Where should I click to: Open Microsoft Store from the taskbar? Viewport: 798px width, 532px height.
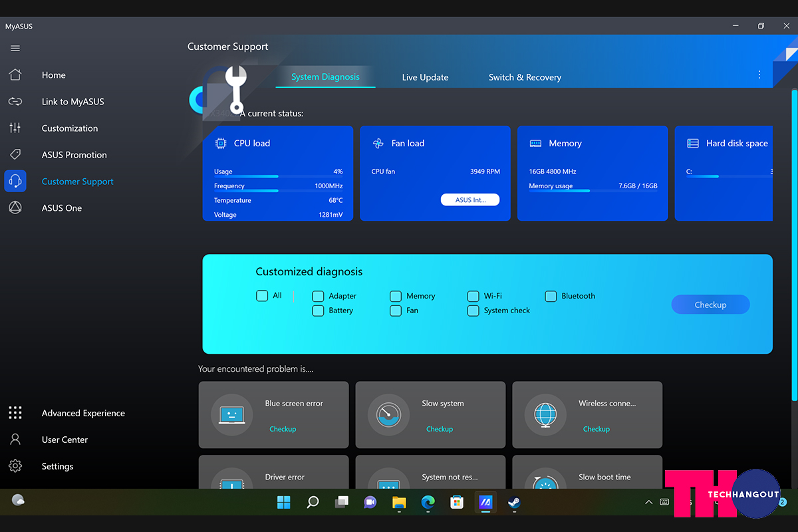click(456, 502)
